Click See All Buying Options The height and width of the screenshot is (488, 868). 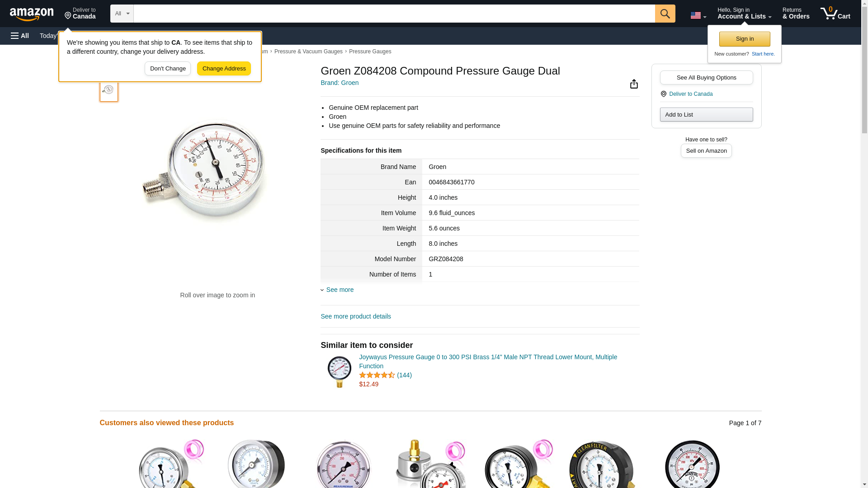point(706,77)
